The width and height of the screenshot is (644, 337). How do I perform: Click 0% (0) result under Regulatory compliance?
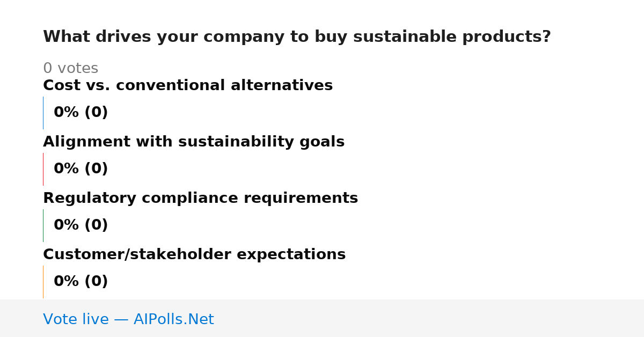click(x=80, y=225)
